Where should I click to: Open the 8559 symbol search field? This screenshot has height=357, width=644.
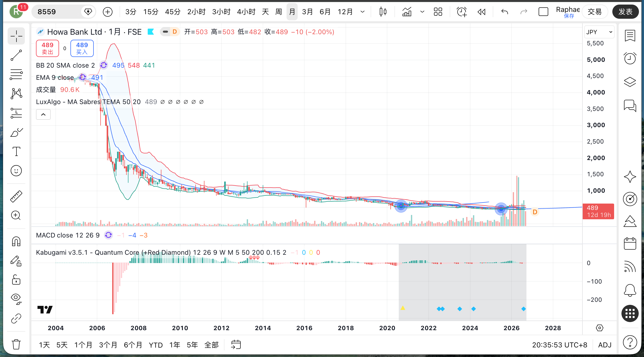(x=56, y=12)
